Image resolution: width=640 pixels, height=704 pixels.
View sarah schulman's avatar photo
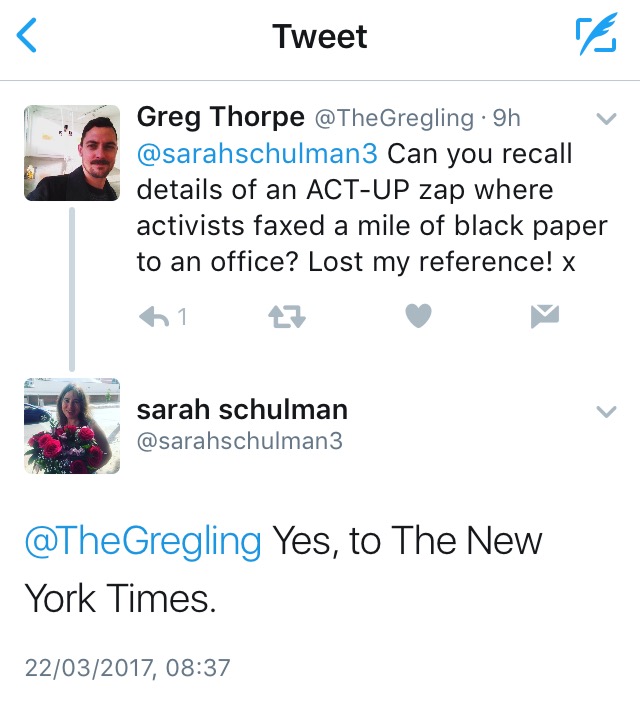[x=72, y=426]
